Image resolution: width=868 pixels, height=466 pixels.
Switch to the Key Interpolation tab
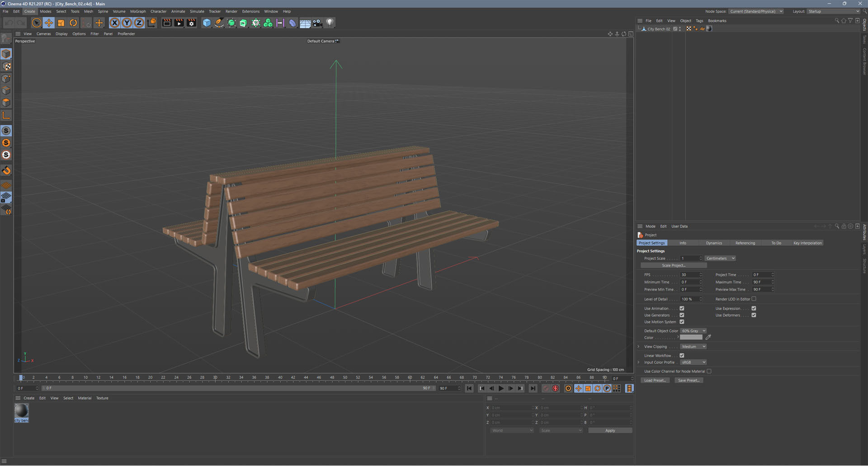[x=807, y=243]
